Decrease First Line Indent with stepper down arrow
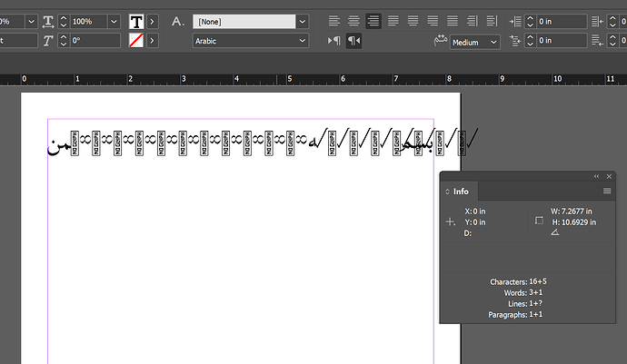The width and height of the screenshot is (627, 364). (x=531, y=44)
